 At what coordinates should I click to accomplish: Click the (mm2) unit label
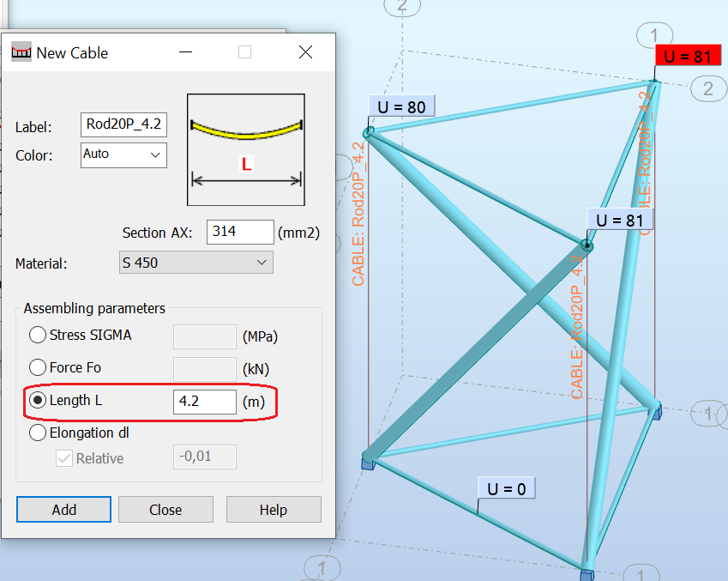pyautogui.click(x=298, y=233)
